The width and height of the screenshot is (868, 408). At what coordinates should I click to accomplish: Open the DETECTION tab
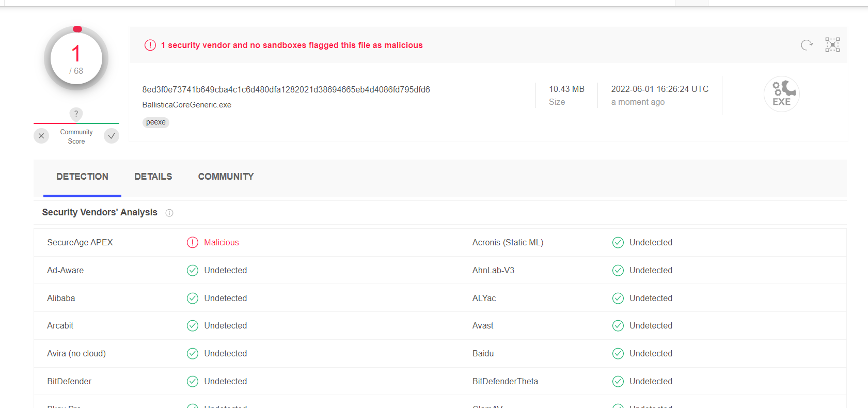tap(82, 177)
